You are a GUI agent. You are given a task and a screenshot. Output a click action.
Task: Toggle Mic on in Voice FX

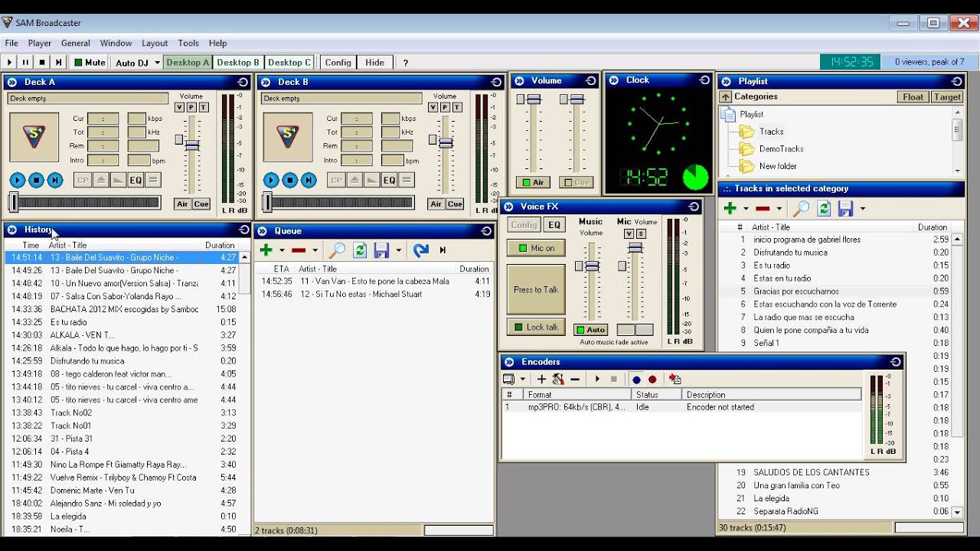click(536, 248)
